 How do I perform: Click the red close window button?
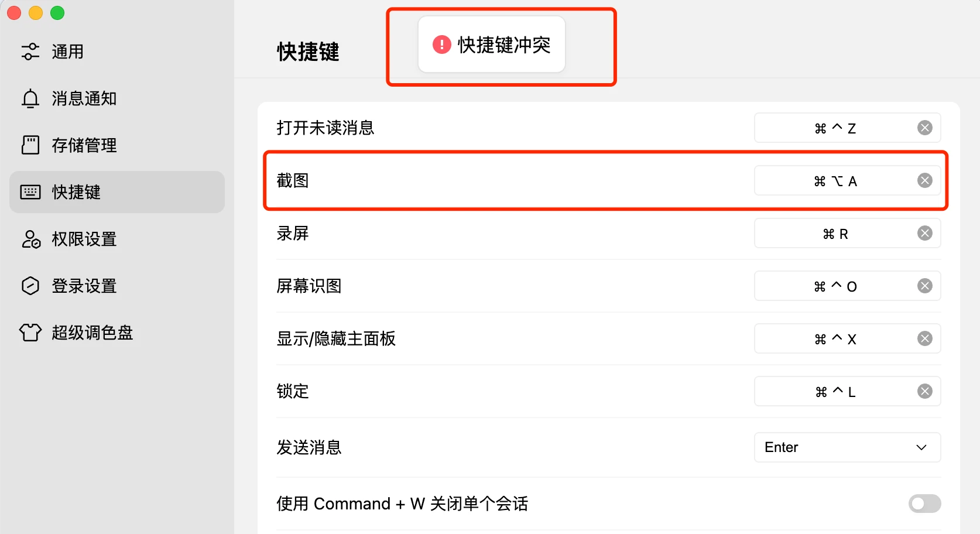coord(14,13)
